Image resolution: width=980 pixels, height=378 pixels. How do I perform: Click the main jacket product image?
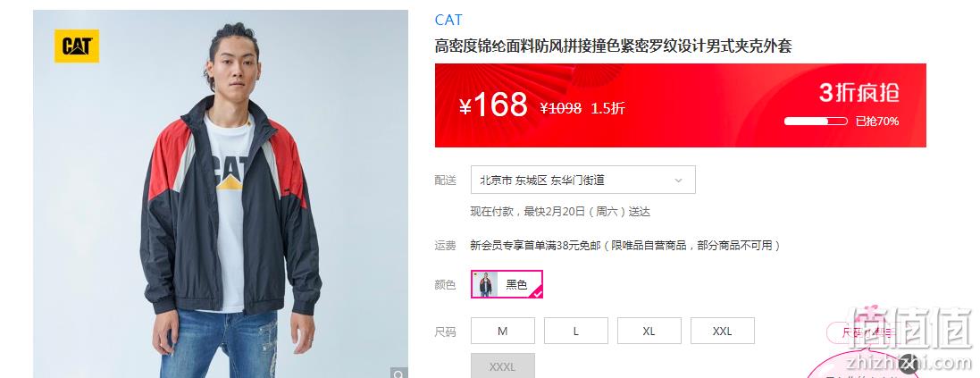tap(221, 194)
